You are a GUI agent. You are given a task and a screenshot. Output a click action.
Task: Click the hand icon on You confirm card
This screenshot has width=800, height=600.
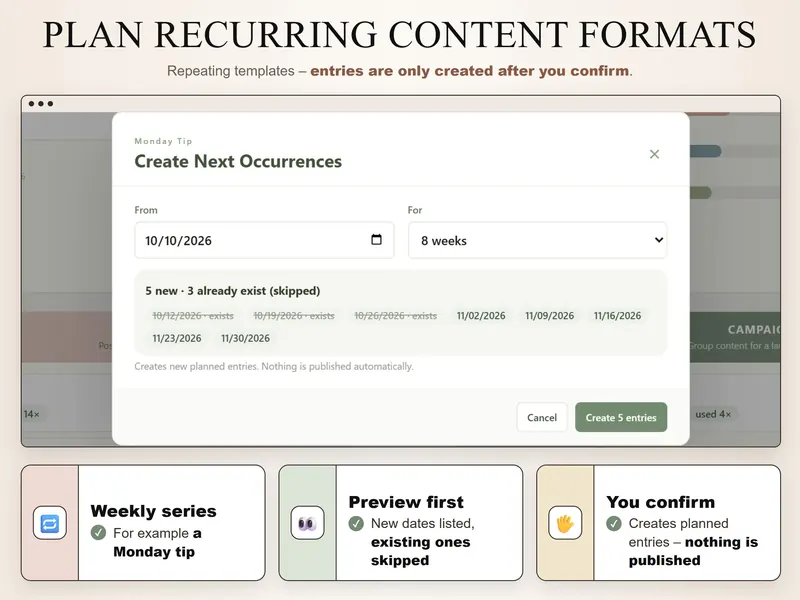565,523
